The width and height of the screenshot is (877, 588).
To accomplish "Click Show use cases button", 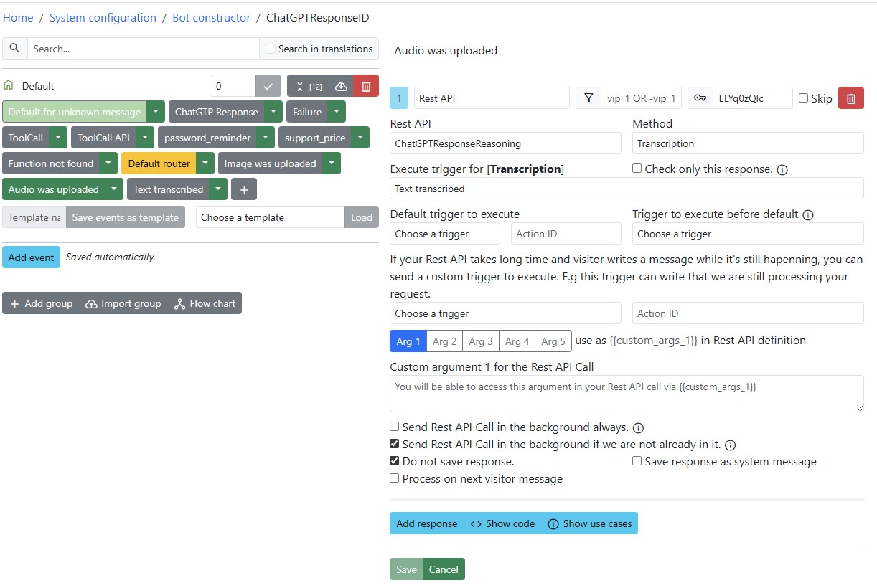I will pyautogui.click(x=589, y=523).
